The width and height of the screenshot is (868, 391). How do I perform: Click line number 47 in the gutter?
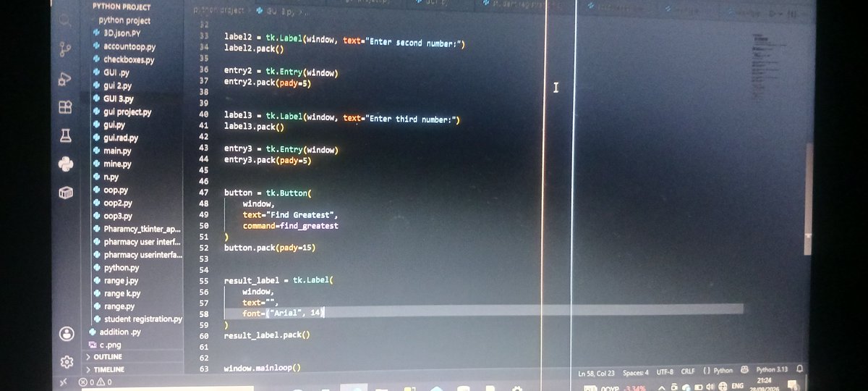[x=203, y=193]
